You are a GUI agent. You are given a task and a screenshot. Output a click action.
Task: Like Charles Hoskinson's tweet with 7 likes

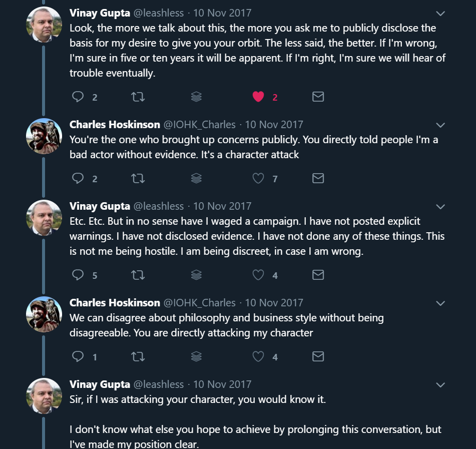258,178
